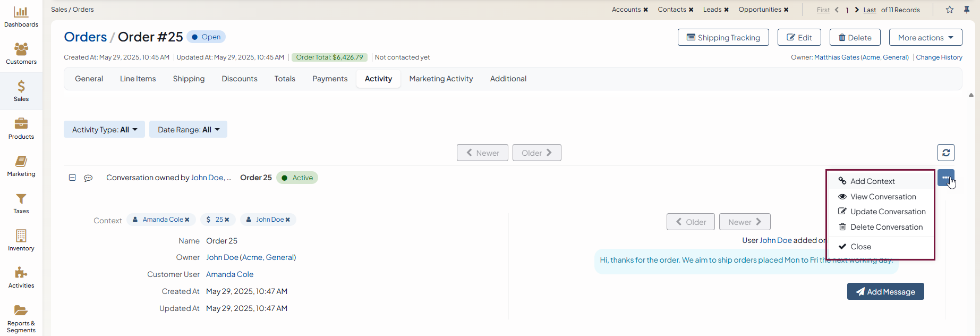The image size is (980, 336).
Task: Mark page as favorite with star icon
Action: (x=950, y=10)
